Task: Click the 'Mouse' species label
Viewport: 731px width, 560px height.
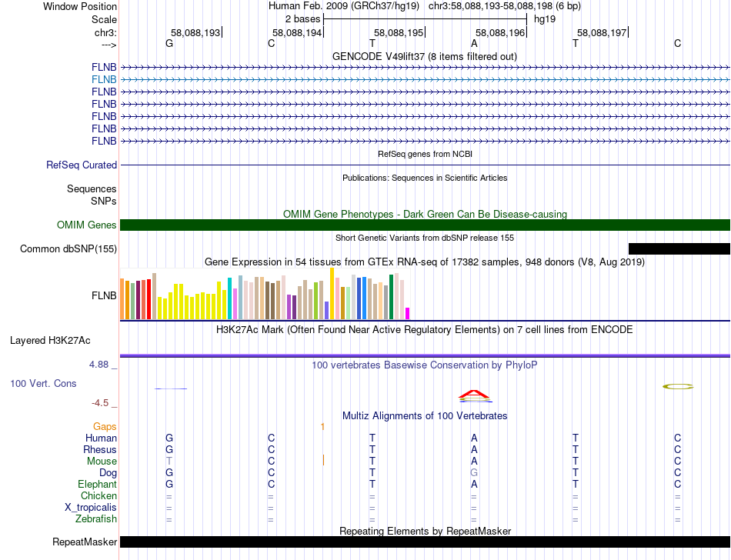Action: (102, 462)
